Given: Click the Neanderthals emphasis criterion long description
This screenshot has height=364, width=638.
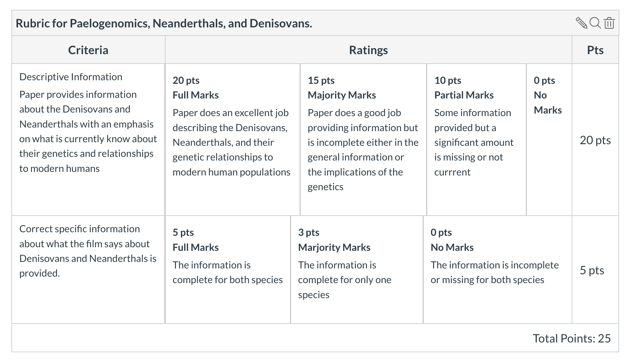Looking at the screenshot, I should coord(88,131).
